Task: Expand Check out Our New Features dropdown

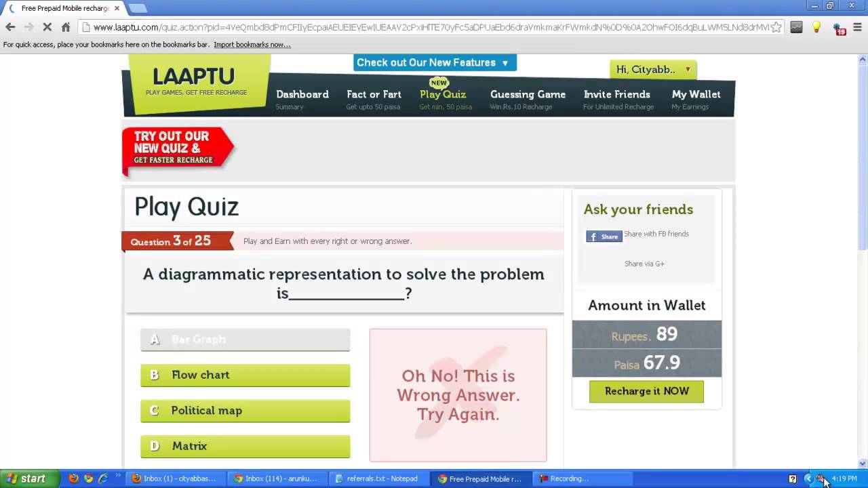Action: [435, 62]
